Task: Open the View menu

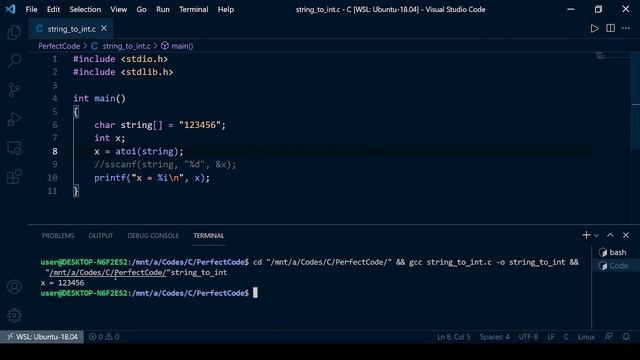Action: click(118, 9)
